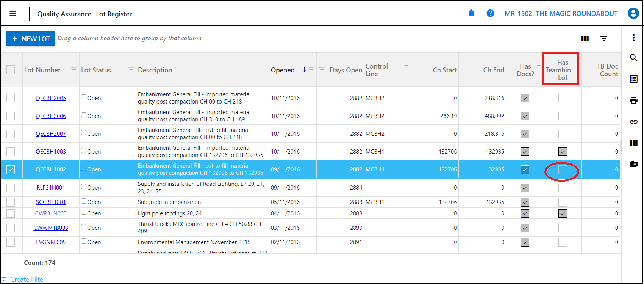Open Days Open column filter menu
This screenshot has width=644, height=284.
pos(322,69)
